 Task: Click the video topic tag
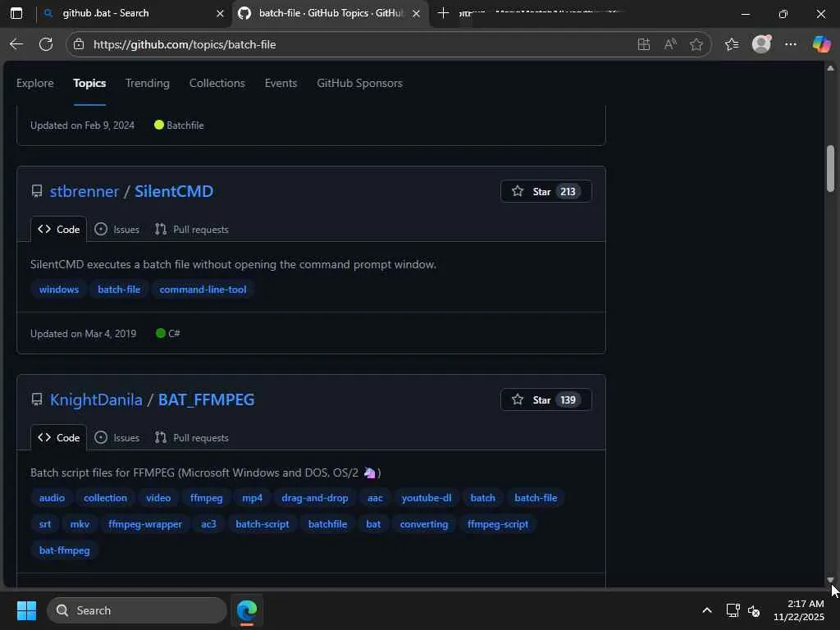(x=158, y=498)
